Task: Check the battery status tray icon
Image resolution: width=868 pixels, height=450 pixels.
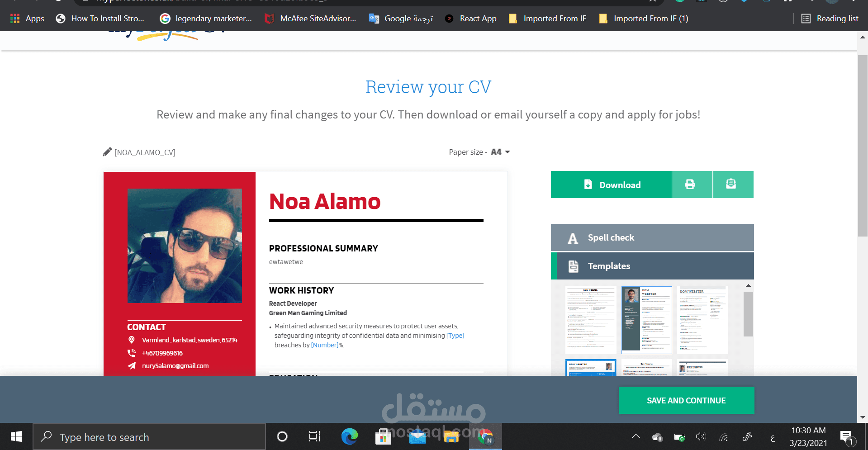Action: click(x=679, y=437)
